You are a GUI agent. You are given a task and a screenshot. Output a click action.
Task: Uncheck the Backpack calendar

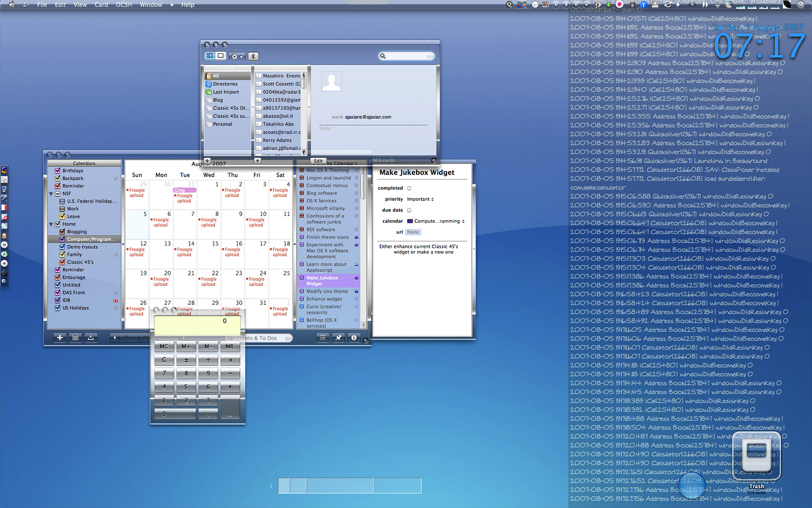[58, 179]
